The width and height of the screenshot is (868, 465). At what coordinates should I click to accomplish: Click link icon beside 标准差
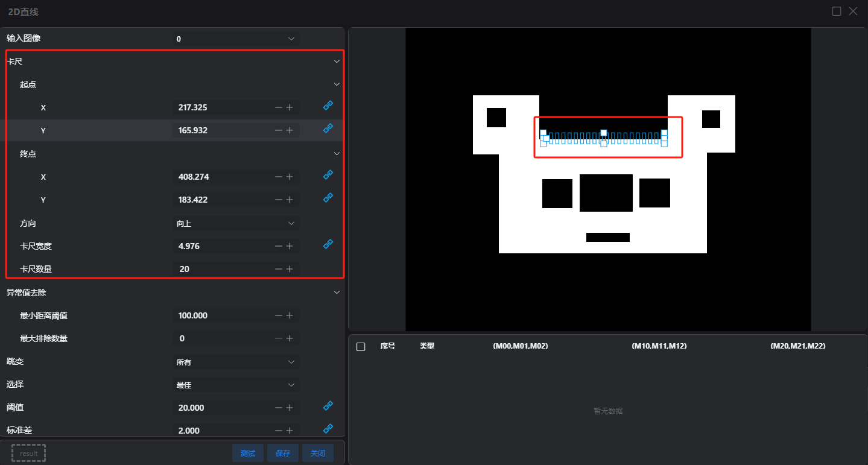click(x=328, y=429)
